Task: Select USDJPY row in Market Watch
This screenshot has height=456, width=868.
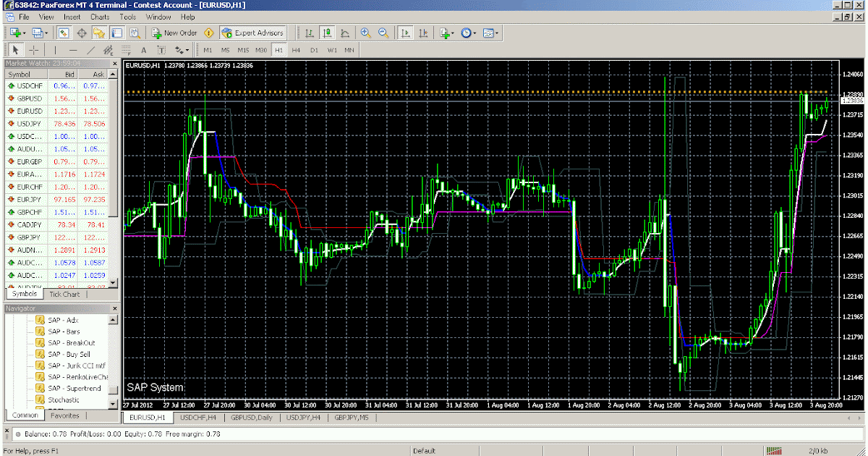Action: (56, 124)
